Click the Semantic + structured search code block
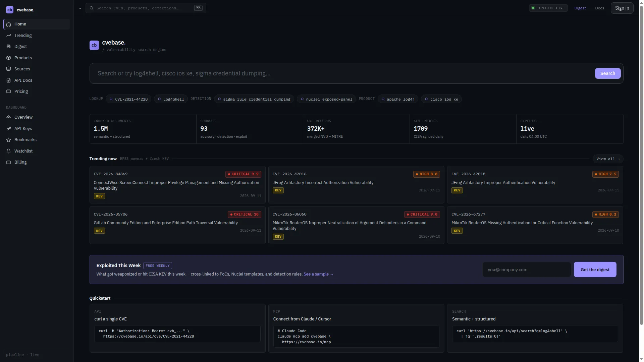Screen dimensions: 644x362 tap(535, 334)
